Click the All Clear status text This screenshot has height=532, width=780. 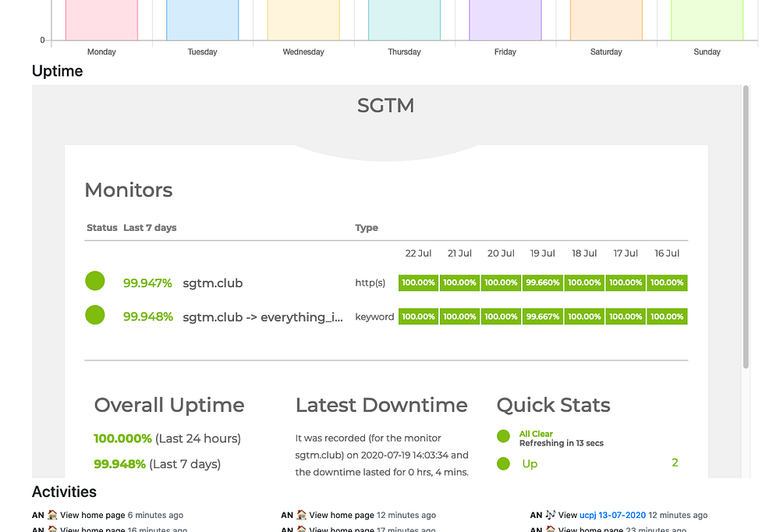pyautogui.click(x=536, y=434)
